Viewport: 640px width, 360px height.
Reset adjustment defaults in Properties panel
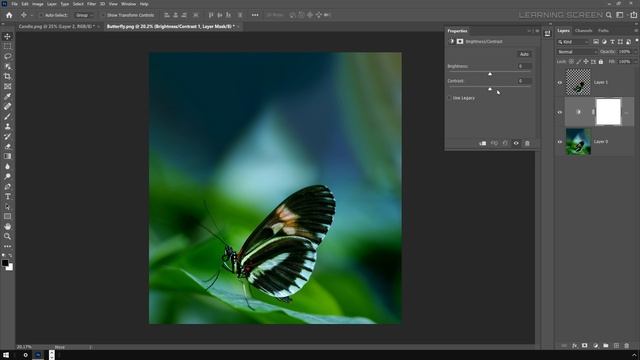[x=505, y=143]
